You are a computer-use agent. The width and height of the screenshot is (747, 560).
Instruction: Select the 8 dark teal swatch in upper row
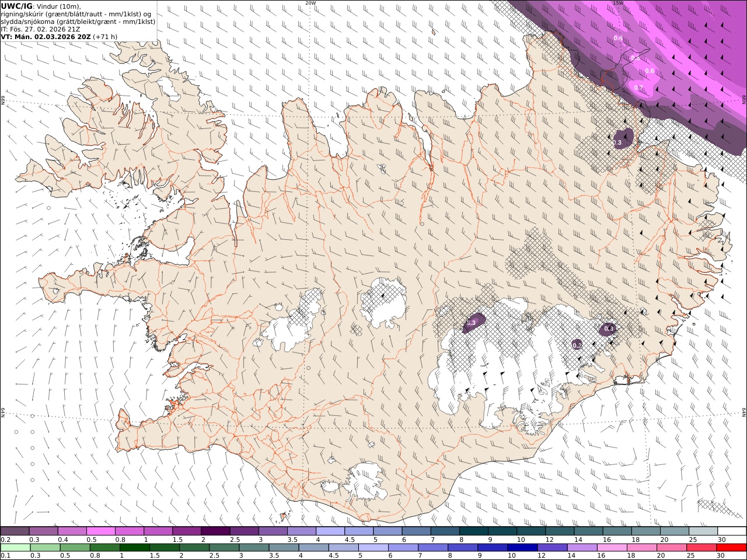click(473, 531)
